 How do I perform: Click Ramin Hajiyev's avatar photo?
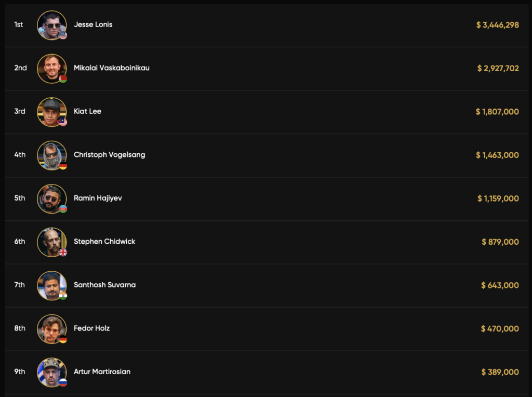[x=51, y=198]
